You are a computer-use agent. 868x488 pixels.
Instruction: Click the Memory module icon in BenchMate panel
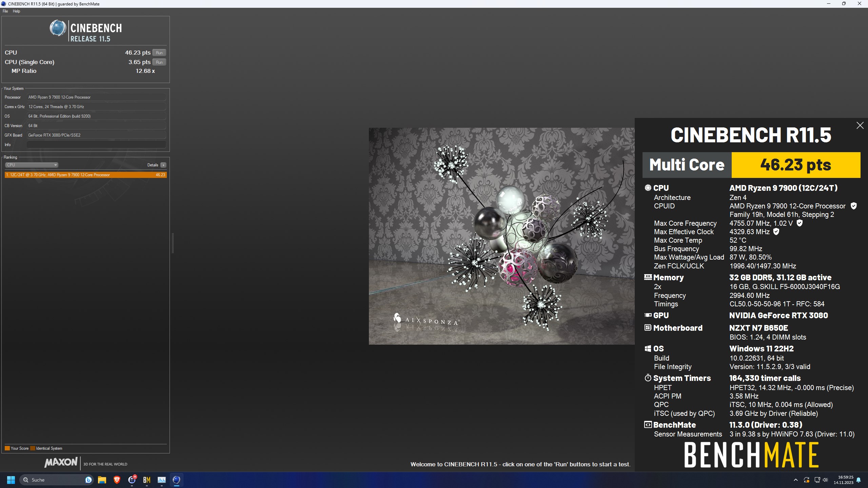(x=648, y=277)
